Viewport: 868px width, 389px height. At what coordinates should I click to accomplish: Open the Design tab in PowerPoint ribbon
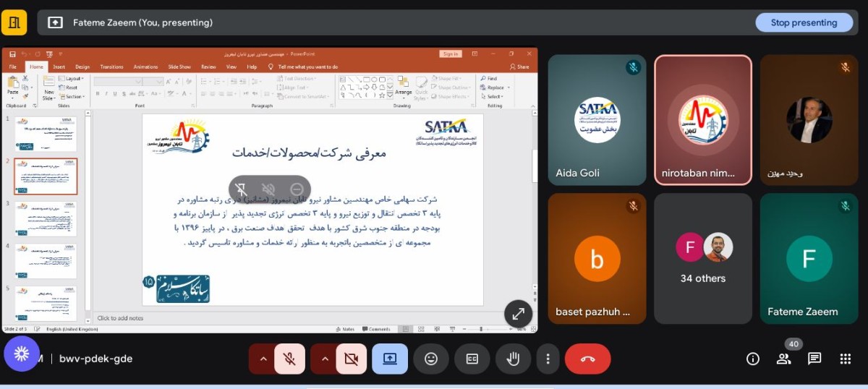82,67
